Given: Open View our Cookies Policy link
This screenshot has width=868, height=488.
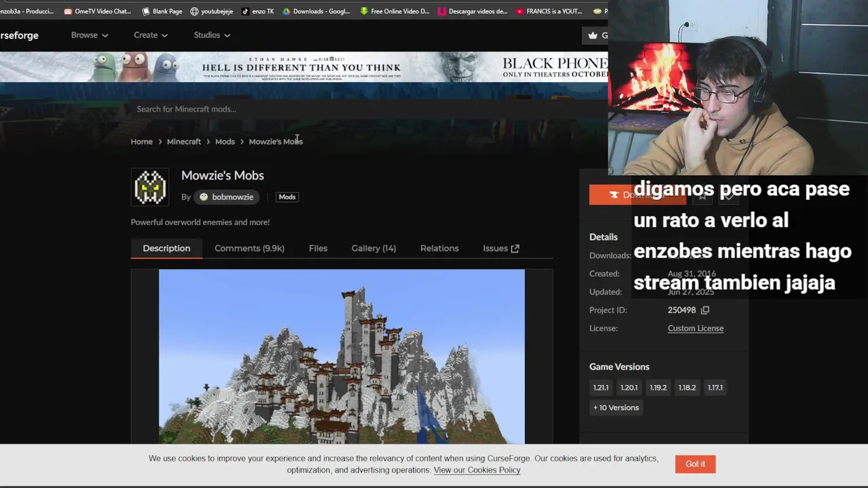Looking at the screenshot, I should [477, 470].
